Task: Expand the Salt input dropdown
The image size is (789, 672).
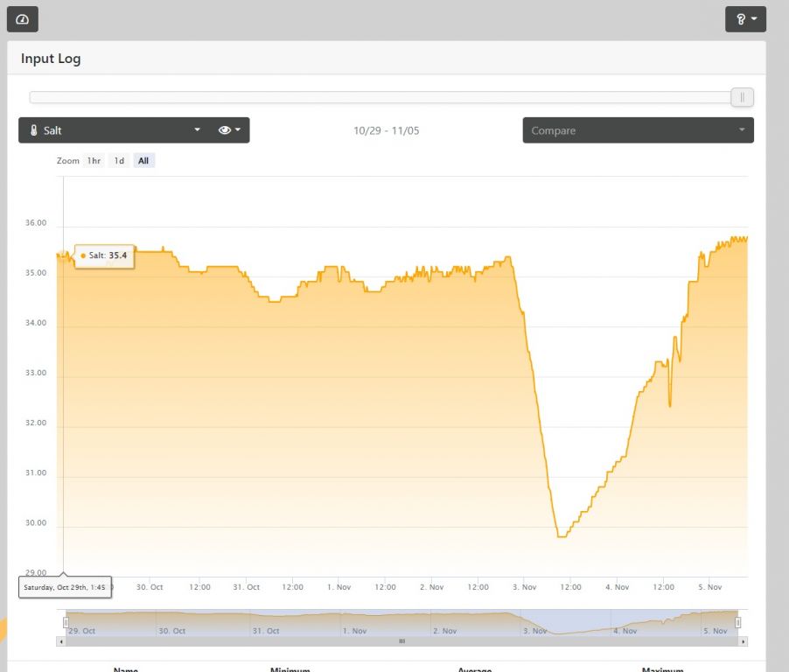Action: 197,130
